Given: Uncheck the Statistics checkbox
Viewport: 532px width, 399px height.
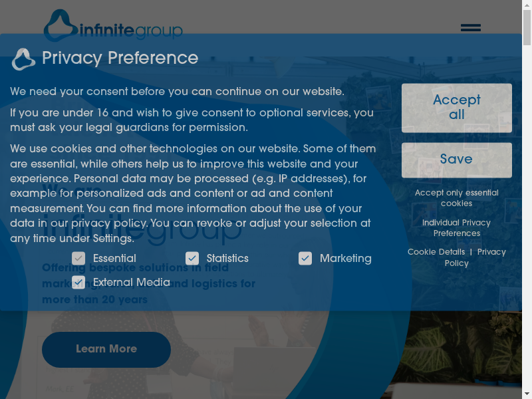Looking at the screenshot, I should tap(192, 258).
